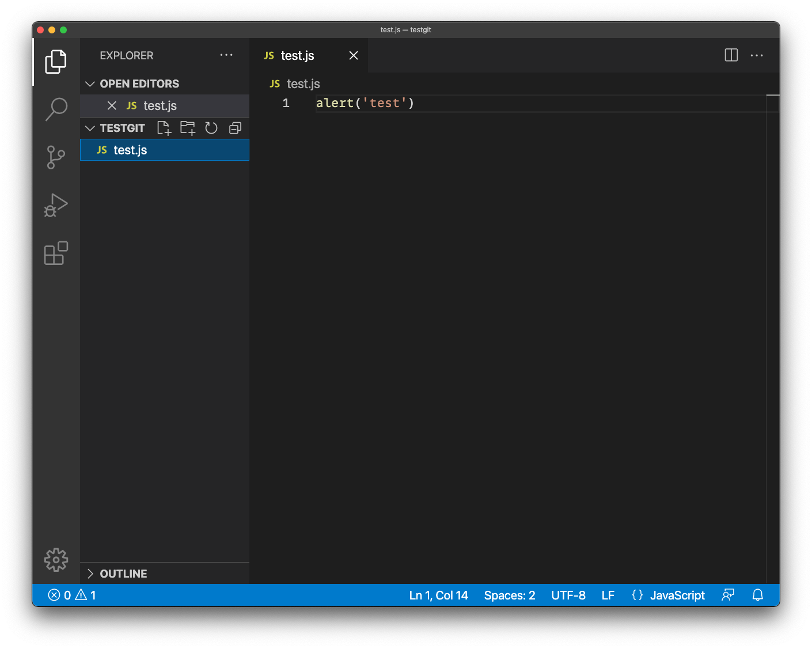Screen dimensions: 812x649
Task: Click the New File icon in TESTGIT
Action: click(x=164, y=128)
